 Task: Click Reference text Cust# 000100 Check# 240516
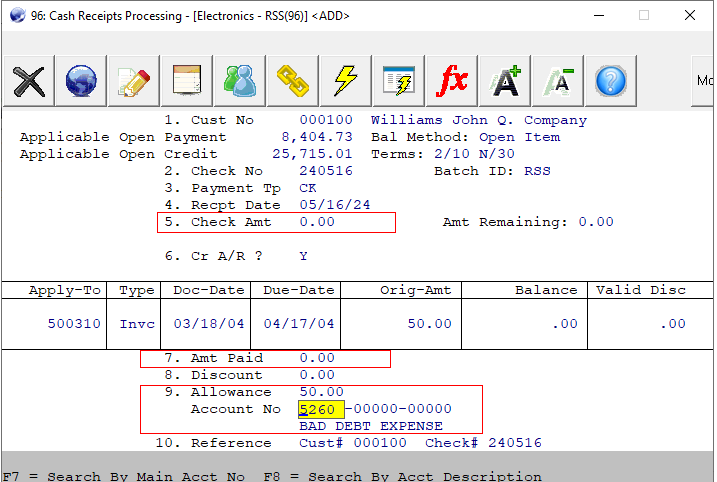pyautogui.click(x=420, y=443)
